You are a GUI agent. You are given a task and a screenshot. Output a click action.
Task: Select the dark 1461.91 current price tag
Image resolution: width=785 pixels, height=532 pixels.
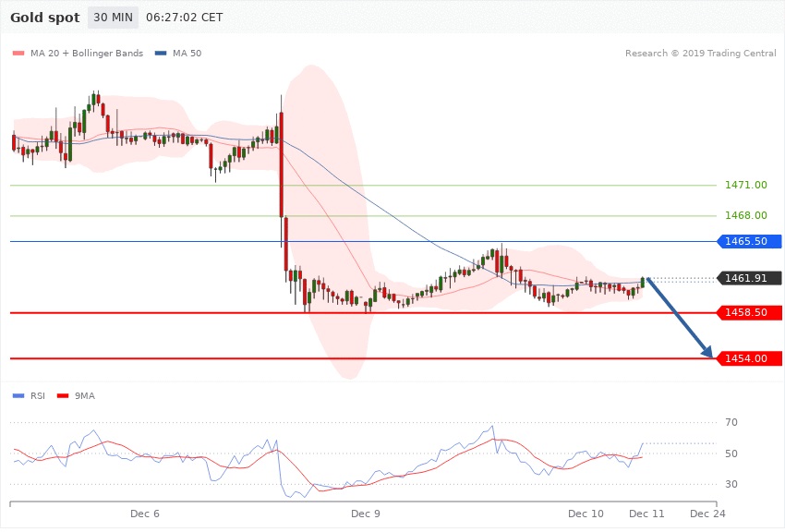(x=749, y=278)
